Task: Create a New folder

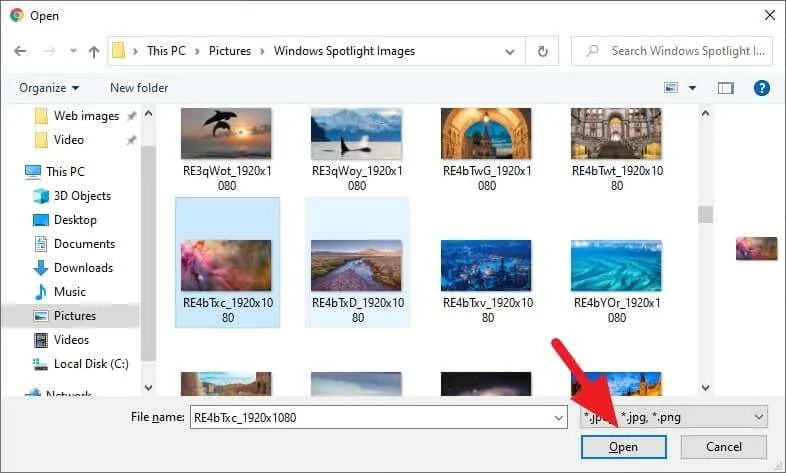Action: [x=139, y=88]
